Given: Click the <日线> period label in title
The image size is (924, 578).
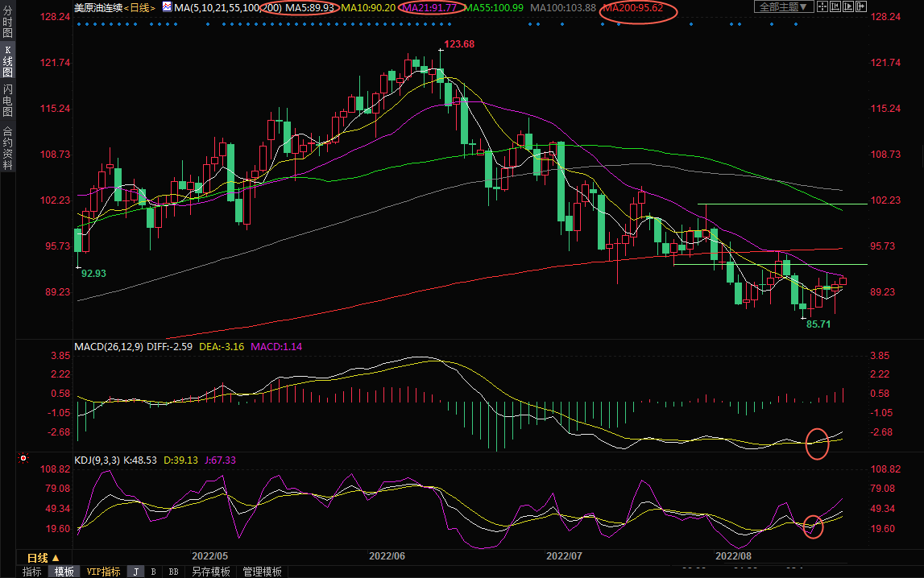Looking at the screenshot, I should pyautogui.click(x=139, y=7).
